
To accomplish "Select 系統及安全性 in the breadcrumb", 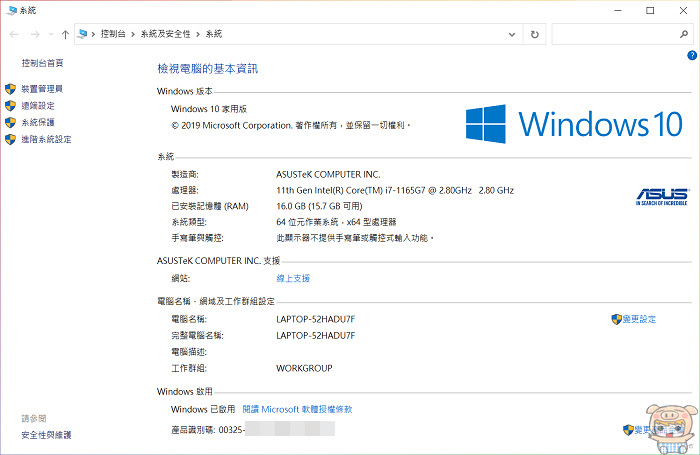I will tap(165, 34).
